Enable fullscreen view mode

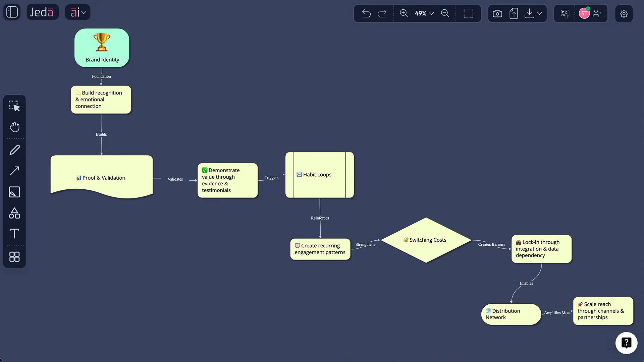[x=469, y=13]
